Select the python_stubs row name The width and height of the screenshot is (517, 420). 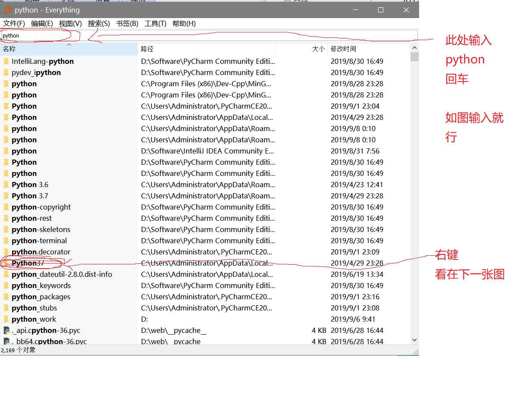point(34,308)
